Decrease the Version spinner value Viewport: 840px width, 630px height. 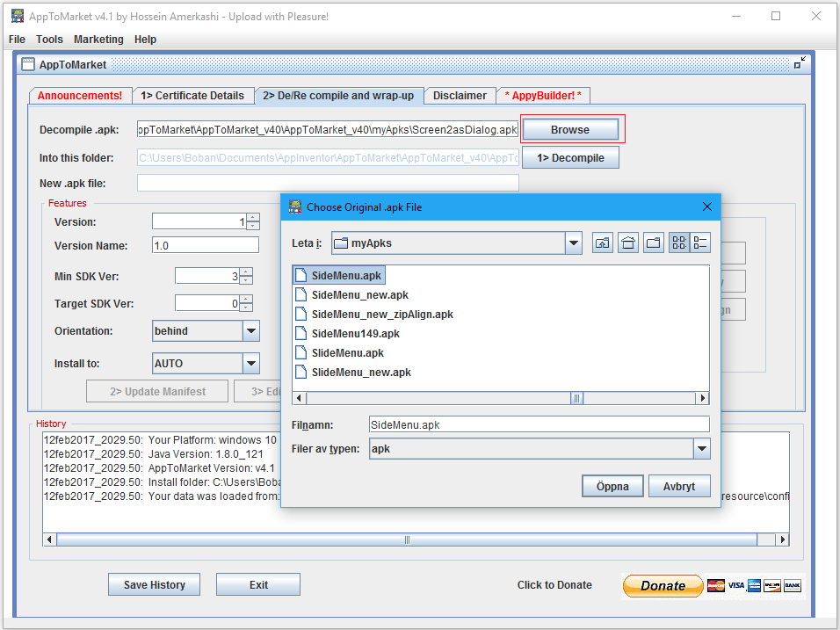(x=253, y=226)
